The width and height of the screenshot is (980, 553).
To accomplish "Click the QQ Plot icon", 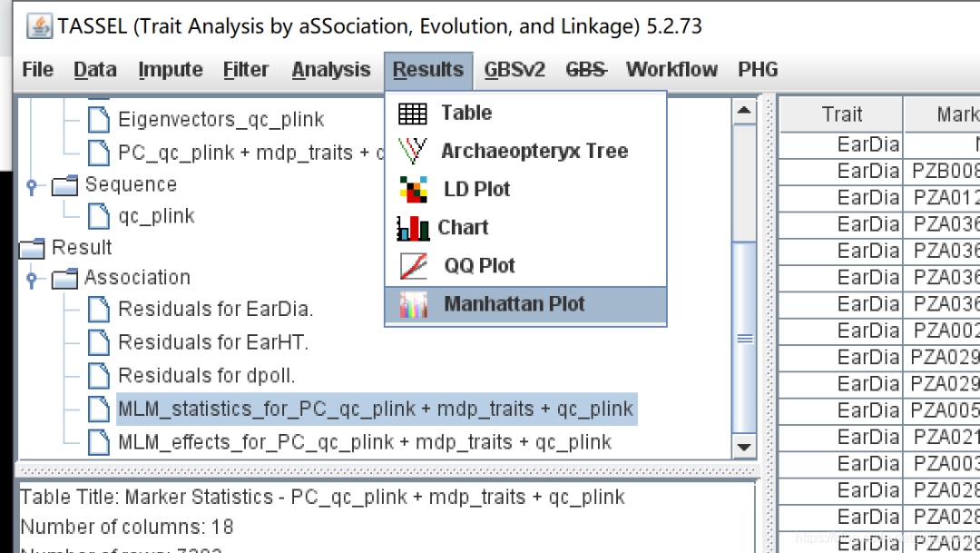I will [x=413, y=266].
